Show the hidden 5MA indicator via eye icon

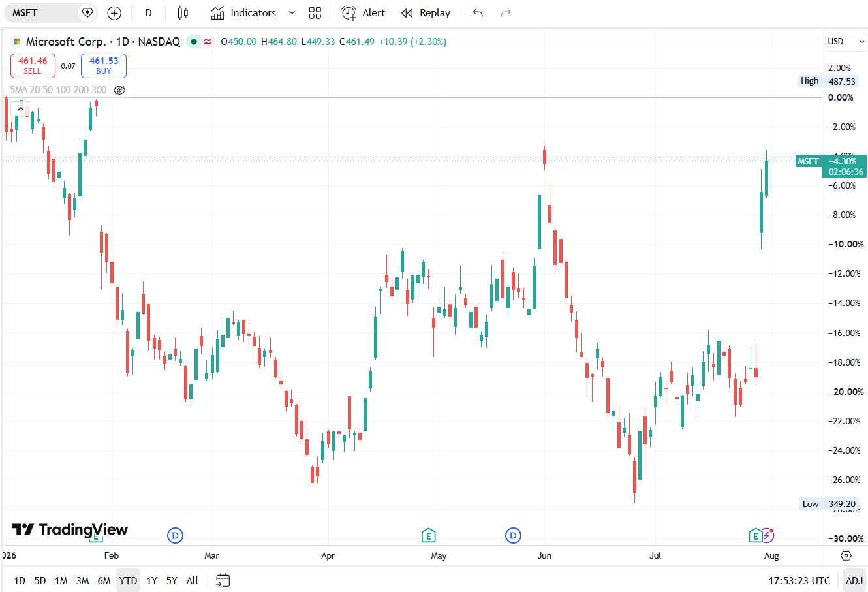click(119, 90)
